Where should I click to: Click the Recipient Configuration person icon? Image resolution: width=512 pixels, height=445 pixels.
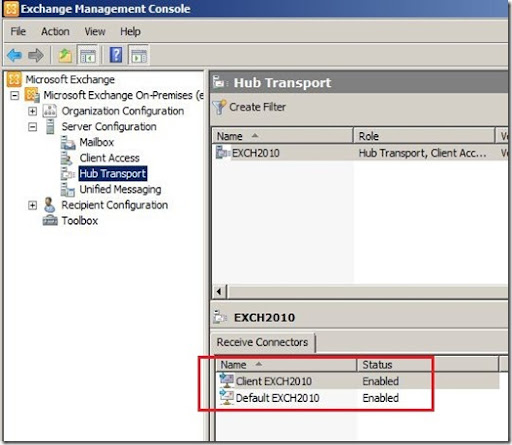(50, 205)
